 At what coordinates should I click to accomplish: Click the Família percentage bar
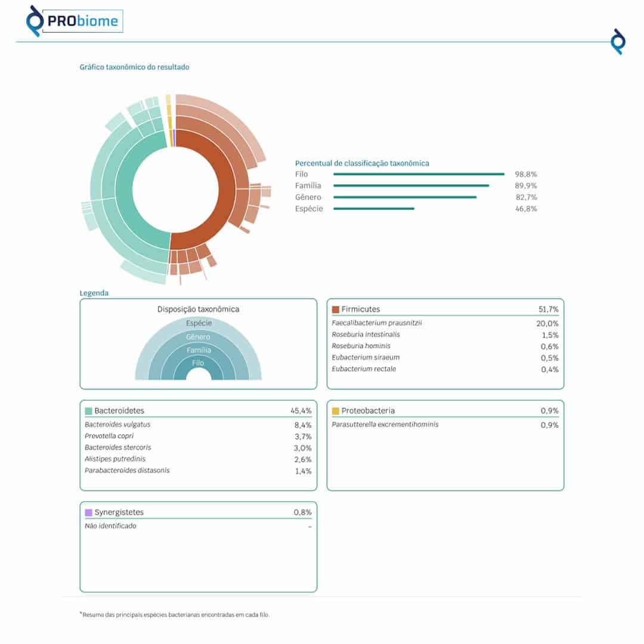[411, 186]
